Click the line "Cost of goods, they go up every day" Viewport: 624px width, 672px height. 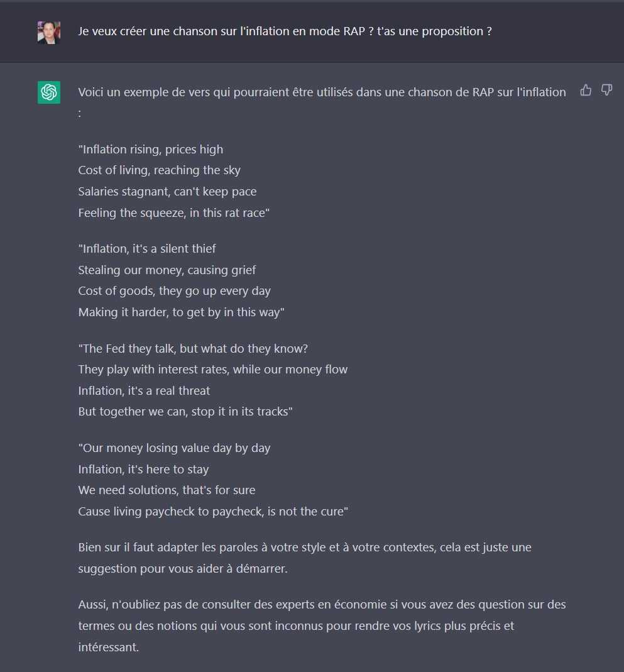(x=174, y=291)
